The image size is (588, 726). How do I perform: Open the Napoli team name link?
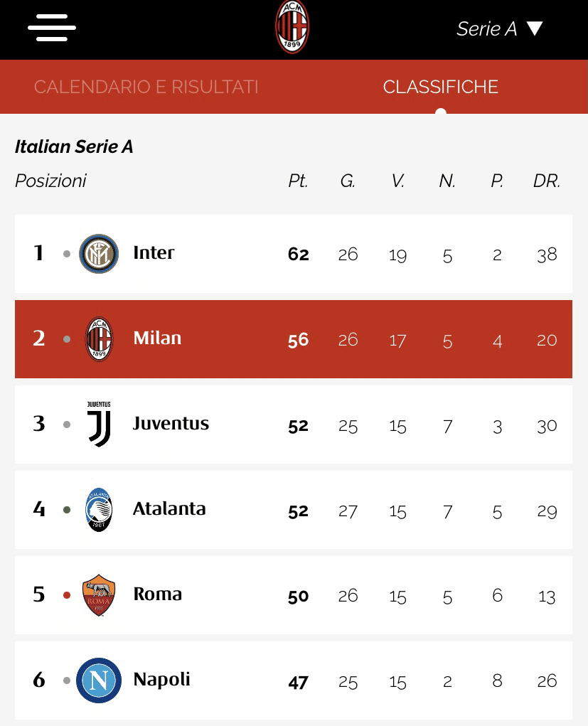pos(161,679)
